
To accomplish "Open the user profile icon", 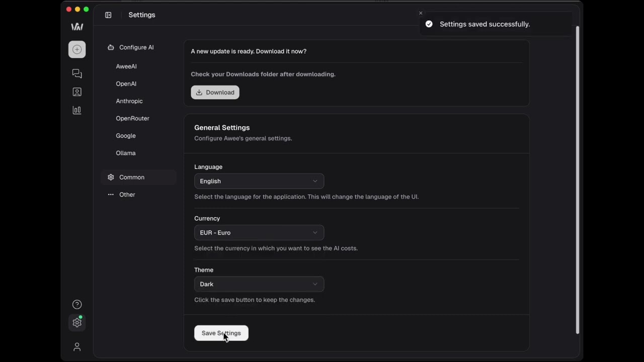I will pos(77,347).
